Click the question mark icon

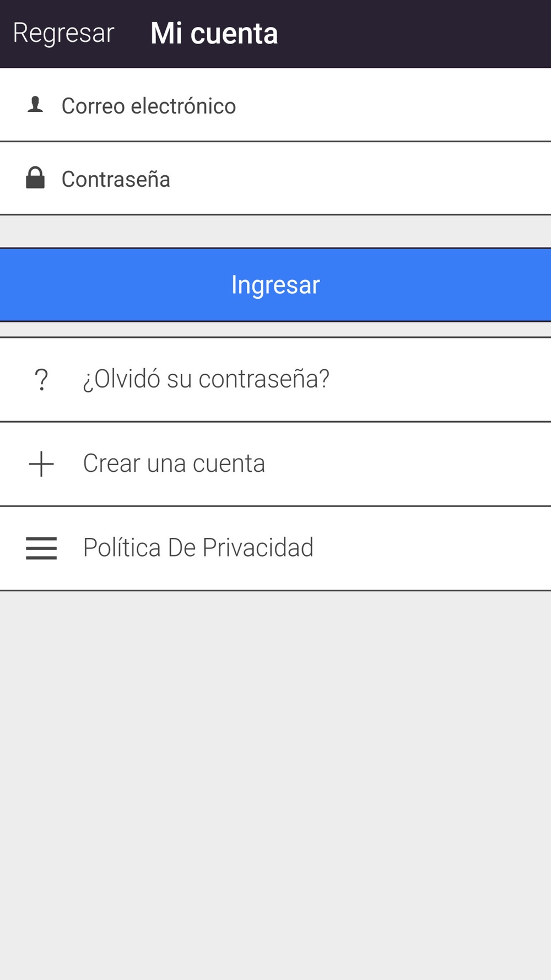(x=41, y=380)
